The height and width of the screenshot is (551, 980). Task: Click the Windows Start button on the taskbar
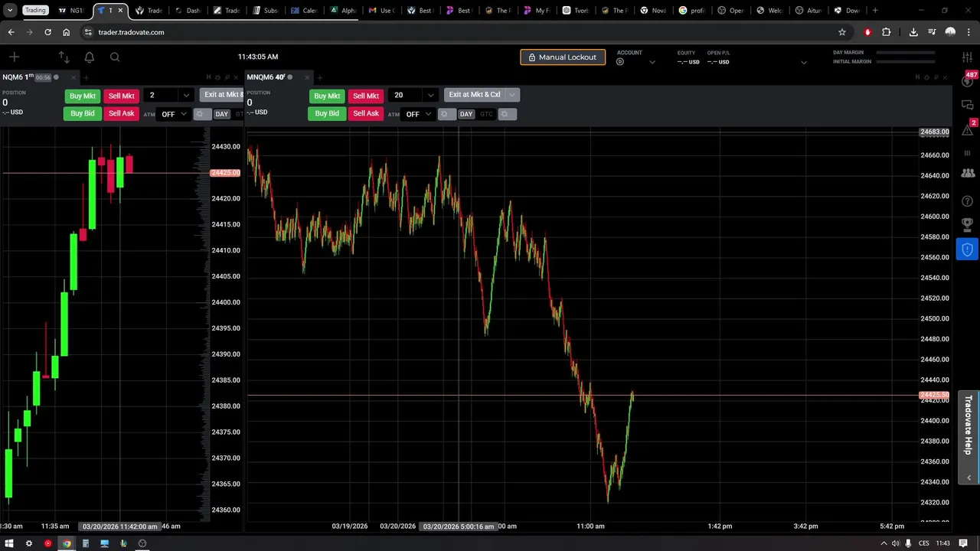[9, 543]
